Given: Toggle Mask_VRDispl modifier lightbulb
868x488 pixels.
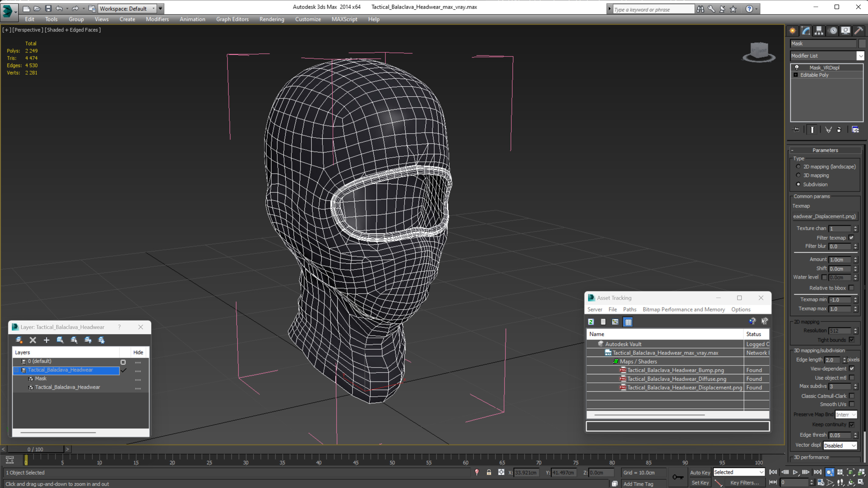Looking at the screenshot, I should tap(797, 67).
